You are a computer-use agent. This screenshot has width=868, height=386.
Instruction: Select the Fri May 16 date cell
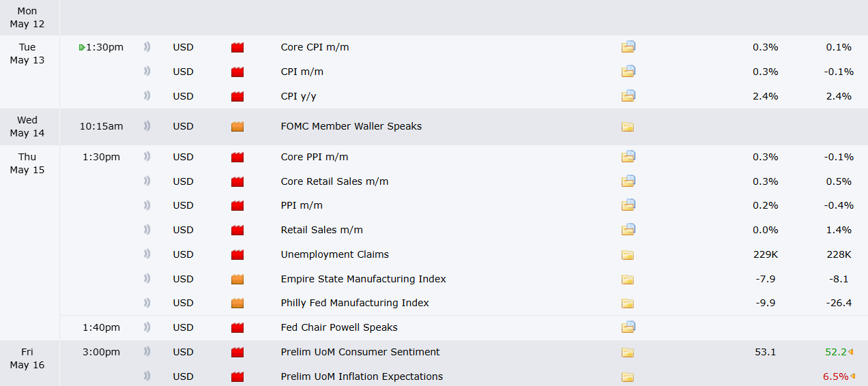pos(27,358)
